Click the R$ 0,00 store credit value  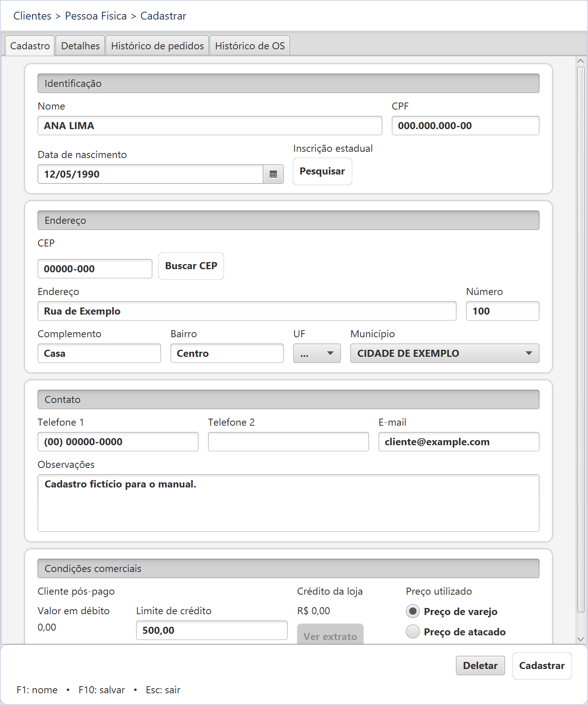point(314,611)
